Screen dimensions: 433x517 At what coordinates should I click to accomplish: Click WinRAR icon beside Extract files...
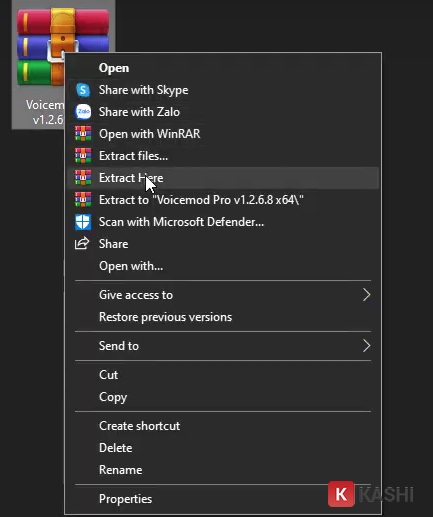(x=83, y=156)
